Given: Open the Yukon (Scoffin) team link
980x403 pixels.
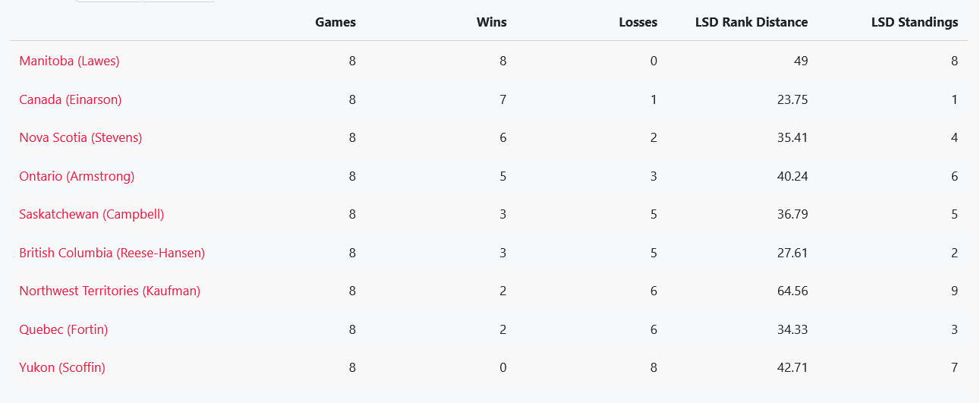Looking at the screenshot, I should pos(61,367).
